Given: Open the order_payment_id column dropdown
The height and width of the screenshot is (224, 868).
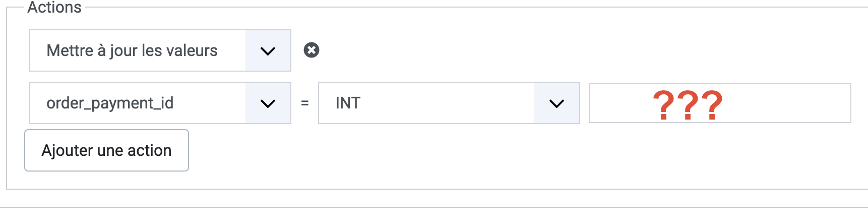Looking at the screenshot, I should (160, 103).
